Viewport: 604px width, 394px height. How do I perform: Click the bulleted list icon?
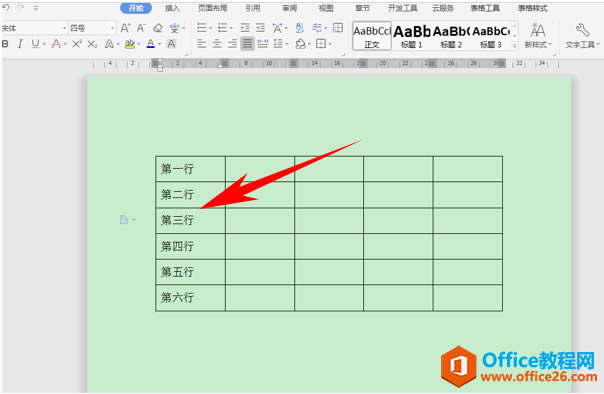coord(202,28)
